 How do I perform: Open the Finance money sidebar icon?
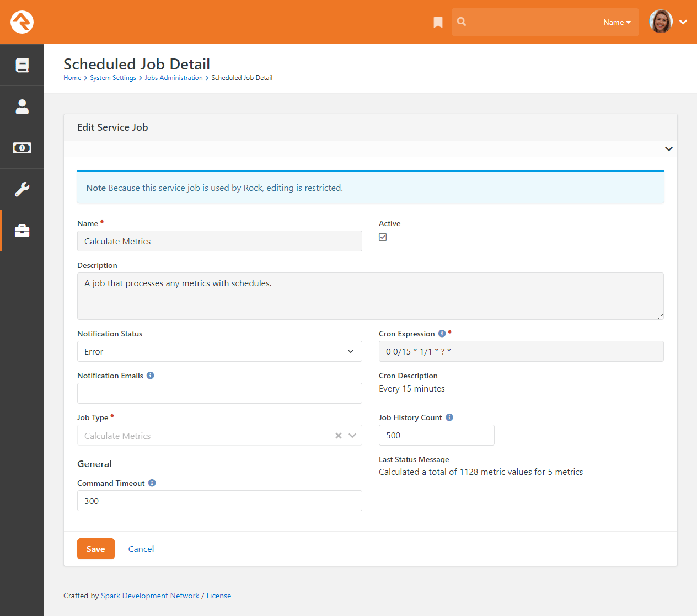coord(22,148)
